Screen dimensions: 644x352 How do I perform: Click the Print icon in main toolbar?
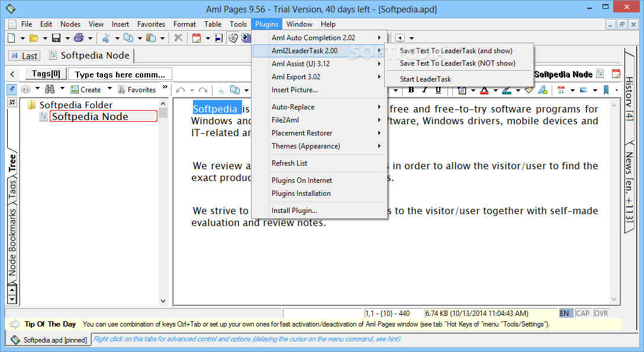[79, 38]
